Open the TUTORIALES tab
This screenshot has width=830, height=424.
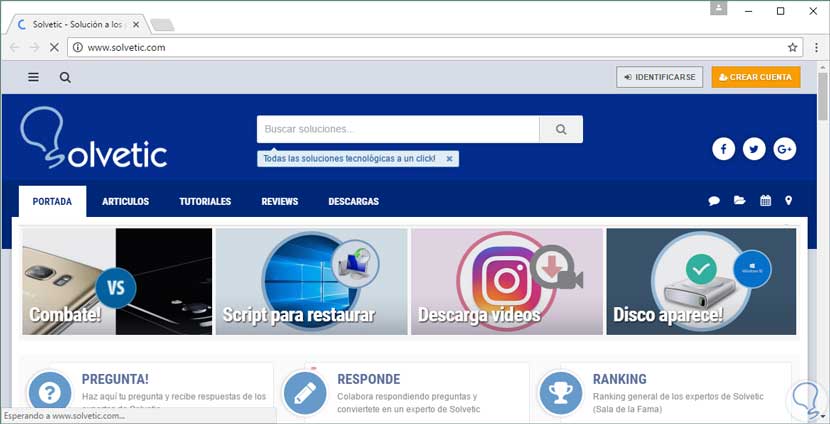pos(205,201)
